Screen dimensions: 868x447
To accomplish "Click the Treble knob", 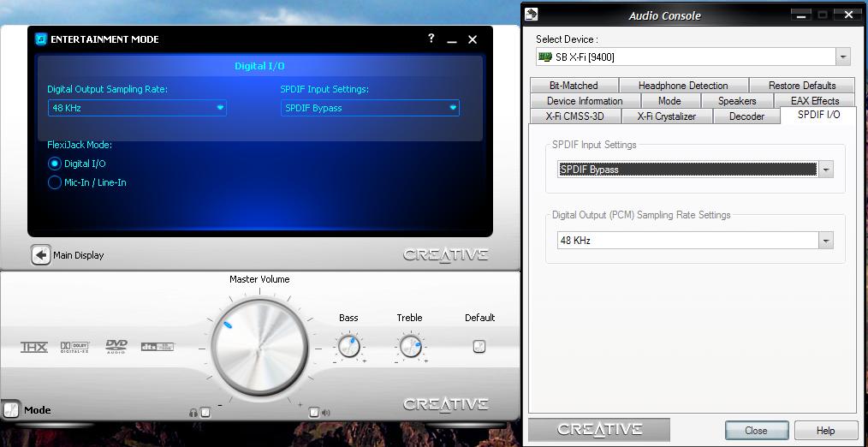I will click(410, 347).
